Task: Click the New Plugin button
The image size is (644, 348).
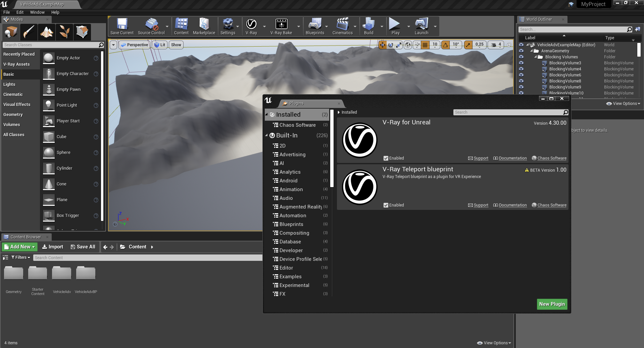Action: tap(552, 304)
